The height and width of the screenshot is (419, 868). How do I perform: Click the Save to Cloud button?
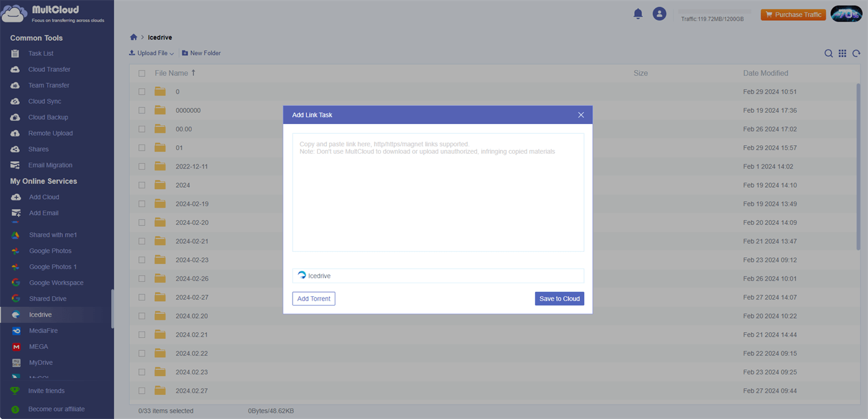coord(559,299)
